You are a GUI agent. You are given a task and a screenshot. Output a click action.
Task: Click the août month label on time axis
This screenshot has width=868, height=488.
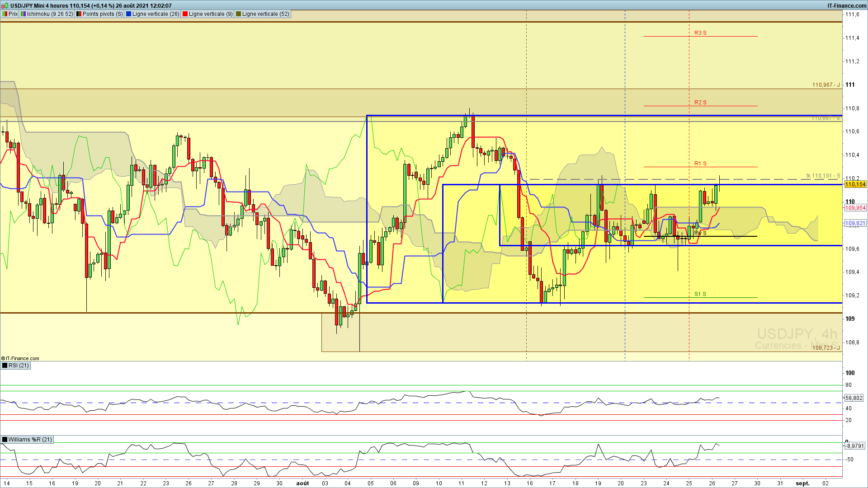302,483
